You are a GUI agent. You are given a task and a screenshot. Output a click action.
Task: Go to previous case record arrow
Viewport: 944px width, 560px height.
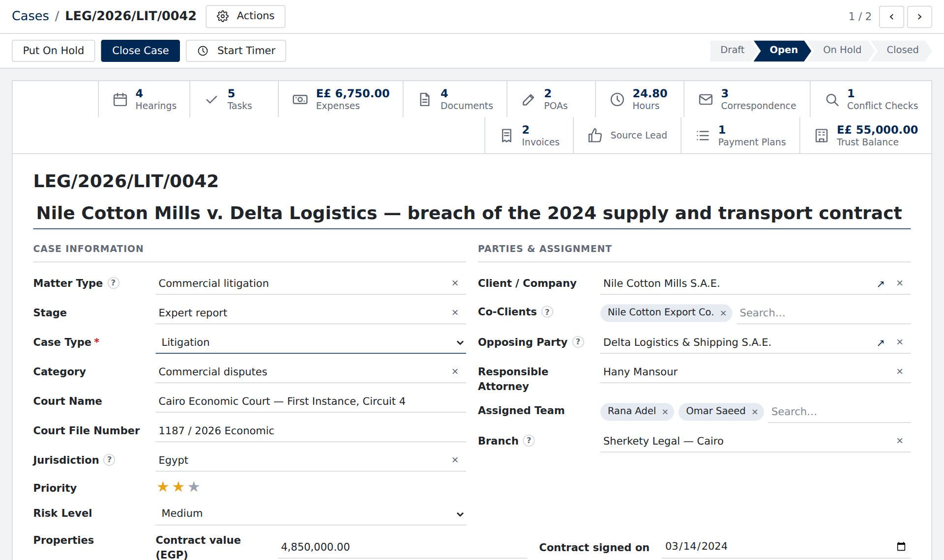[x=891, y=17]
